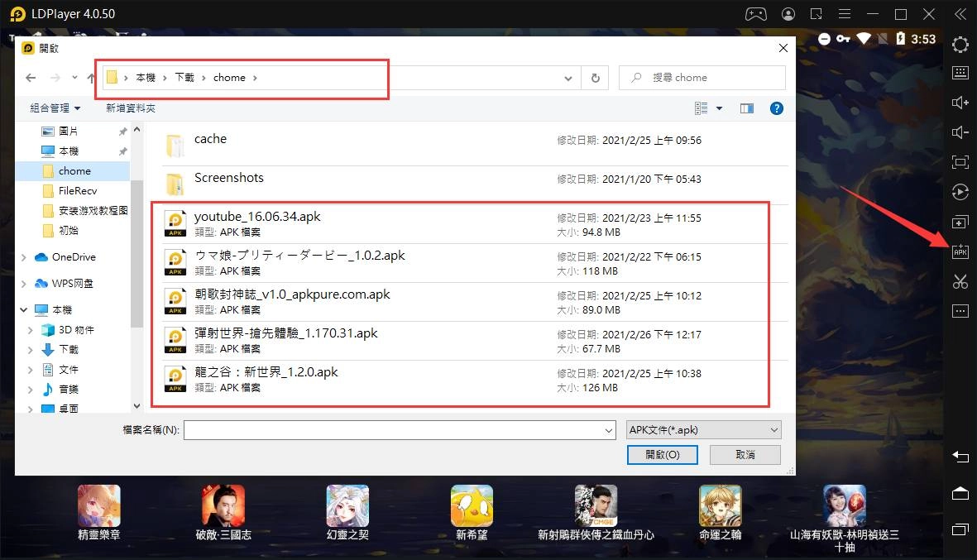
Task: Expand the OneDrive tree node
Action: click(x=24, y=257)
